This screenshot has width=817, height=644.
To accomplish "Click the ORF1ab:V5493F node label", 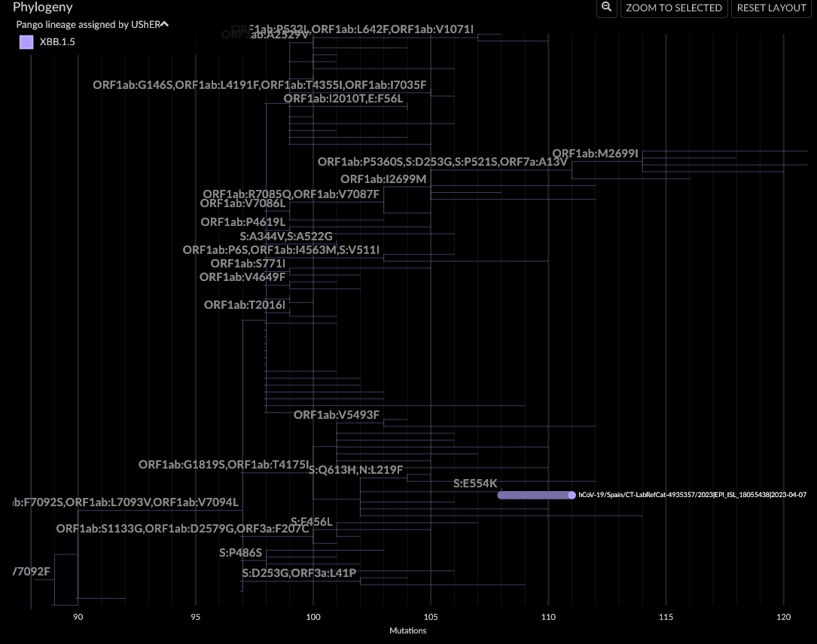I will pyautogui.click(x=336, y=414).
